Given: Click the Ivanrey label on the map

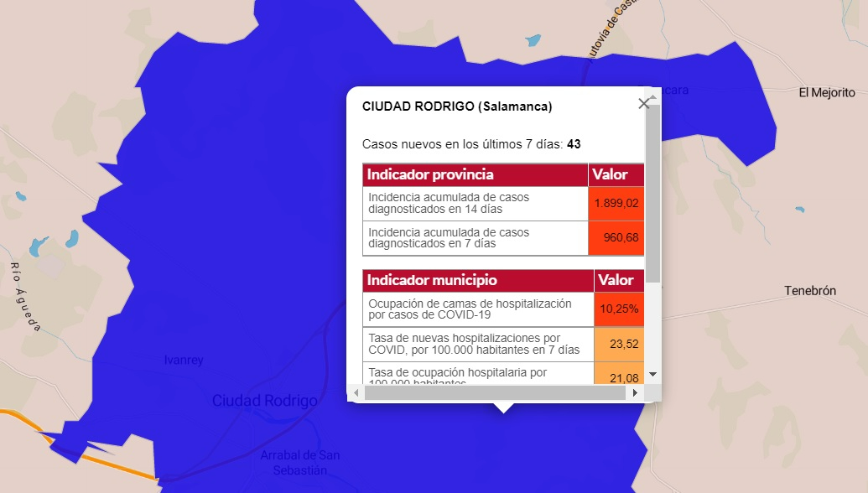Looking at the screenshot, I should click(184, 361).
